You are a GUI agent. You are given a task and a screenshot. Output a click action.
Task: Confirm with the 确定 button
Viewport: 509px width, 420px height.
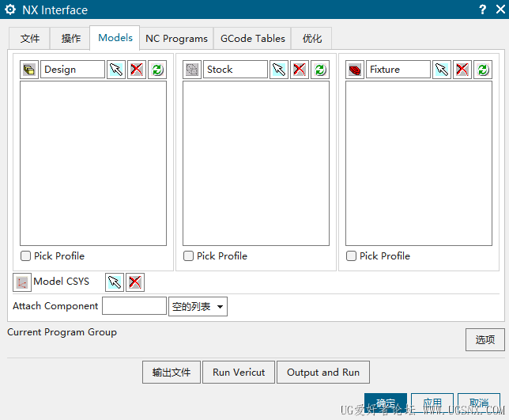(x=386, y=403)
